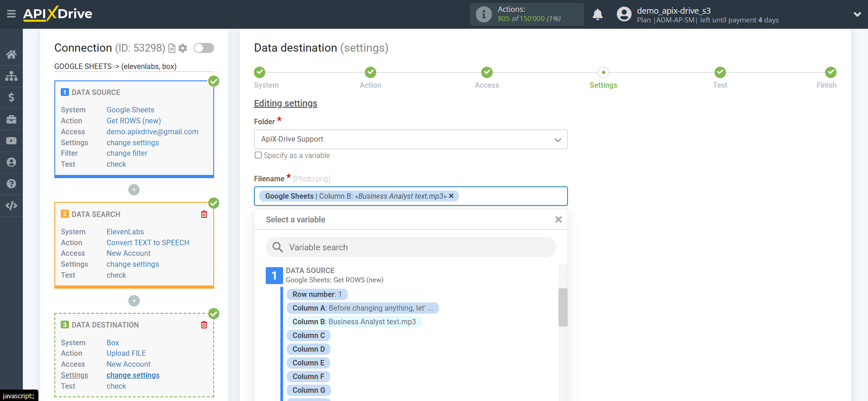Delete the Data Destination block
This screenshot has width=868, height=401.
[x=204, y=325]
